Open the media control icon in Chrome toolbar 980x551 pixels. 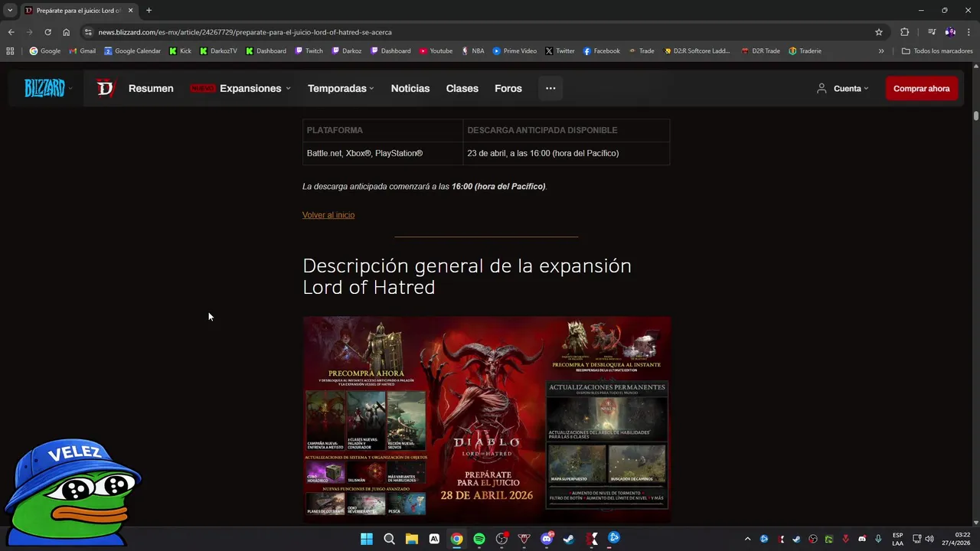tap(932, 32)
